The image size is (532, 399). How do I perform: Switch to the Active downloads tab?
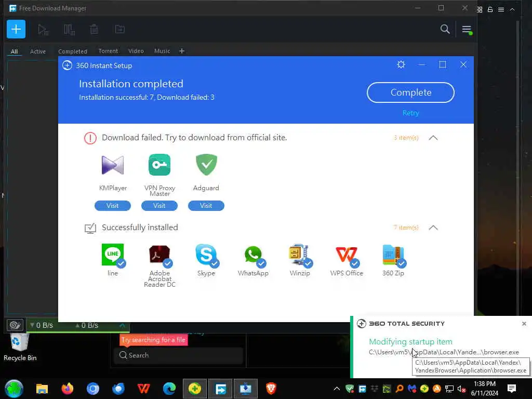point(37,51)
